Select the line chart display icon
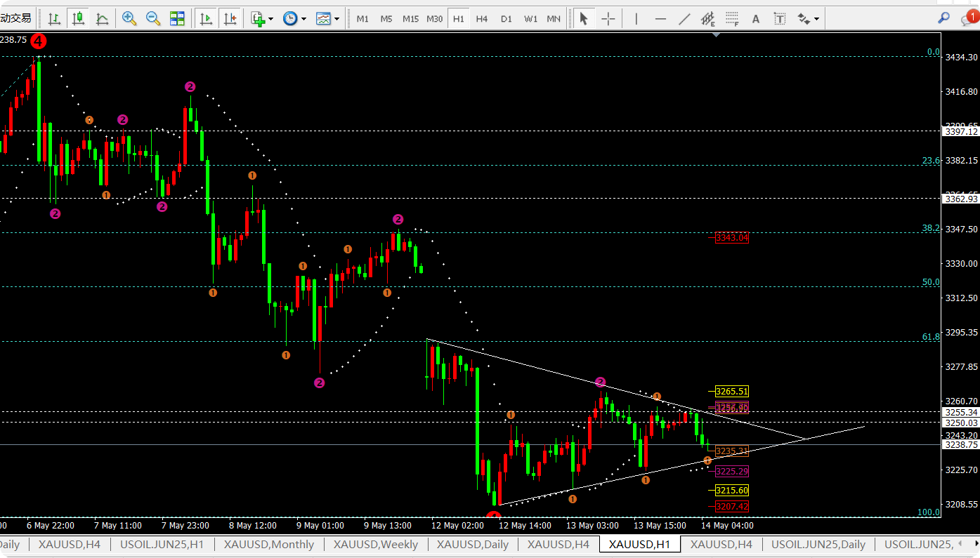This screenshot has width=980, height=558. click(x=102, y=19)
